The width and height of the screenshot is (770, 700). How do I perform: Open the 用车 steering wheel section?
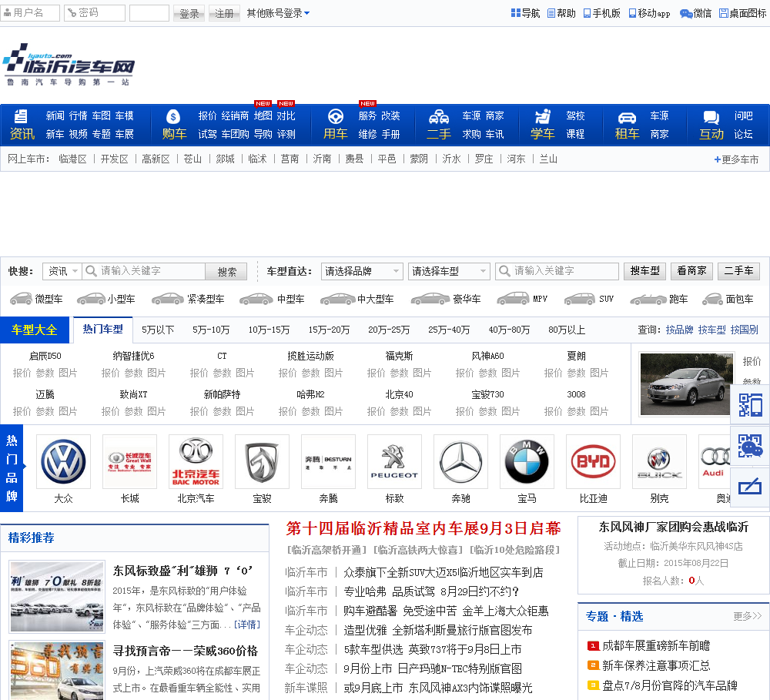(336, 125)
